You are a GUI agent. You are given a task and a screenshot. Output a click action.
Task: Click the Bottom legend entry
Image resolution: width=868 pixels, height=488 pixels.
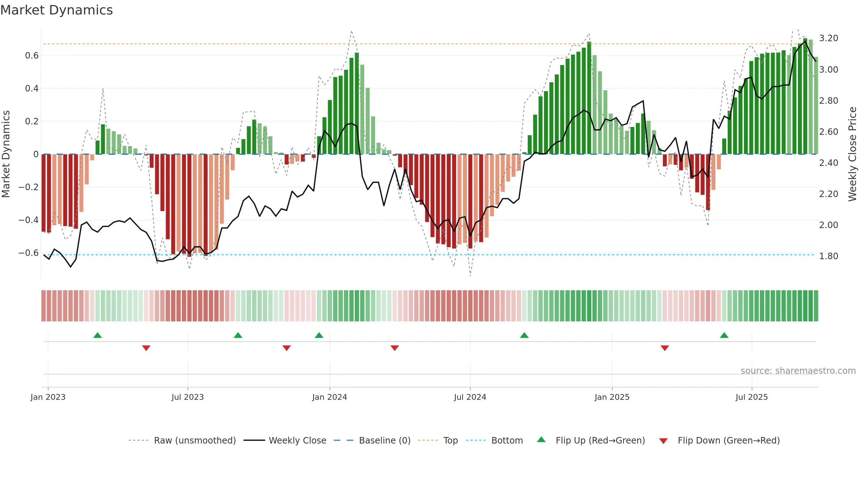click(x=494, y=440)
